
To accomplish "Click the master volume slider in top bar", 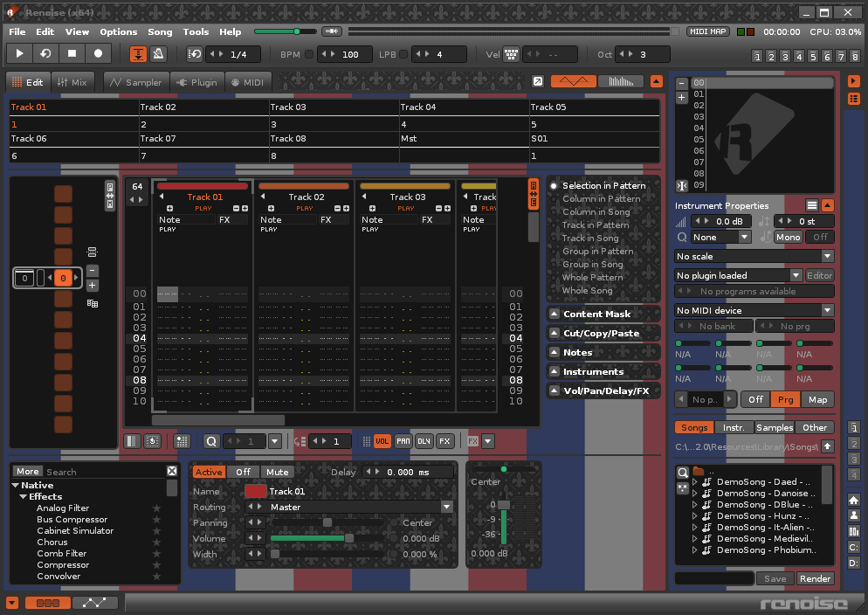I will (x=285, y=31).
